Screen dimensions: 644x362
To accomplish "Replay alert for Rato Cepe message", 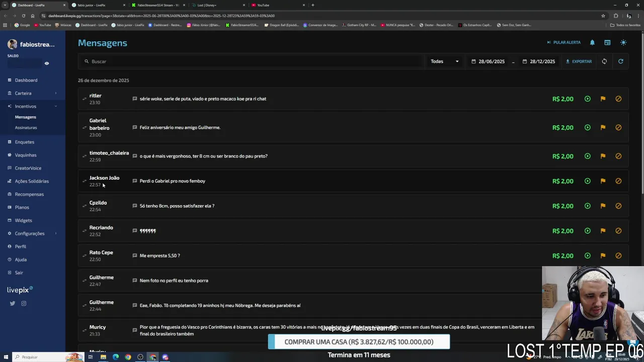I will 587,256.
